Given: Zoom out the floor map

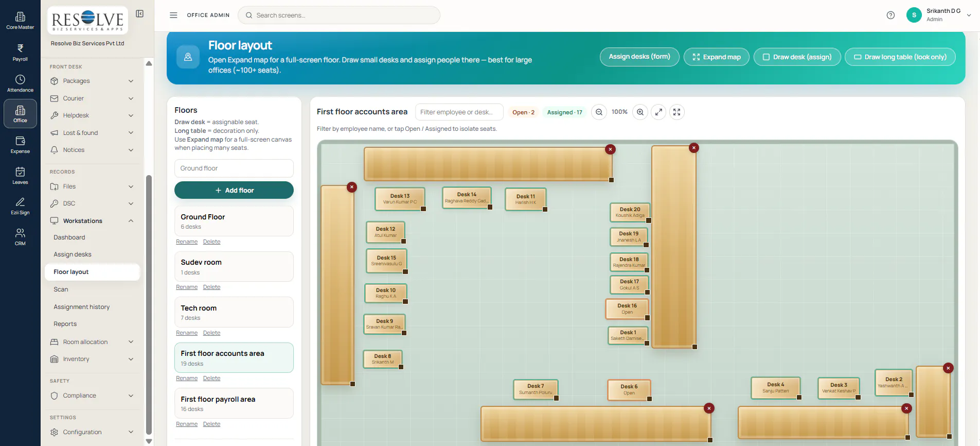Looking at the screenshot, I should [599, 112].
